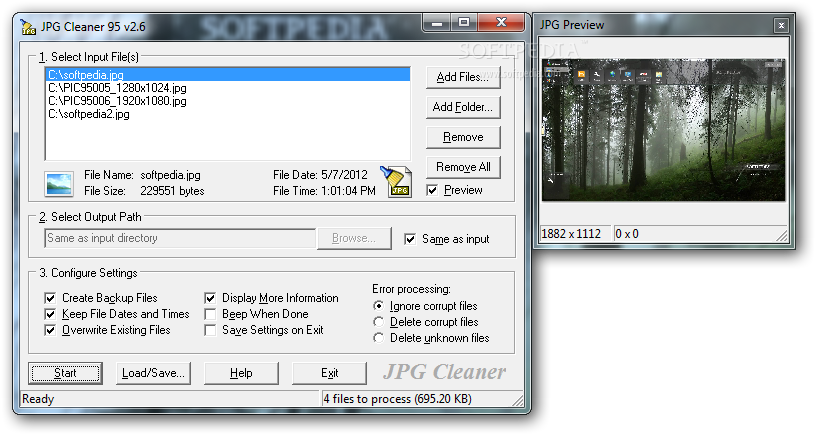This screenshot has width=816, height=435.
Task: Click the output path input field
Action: (180, 238)
